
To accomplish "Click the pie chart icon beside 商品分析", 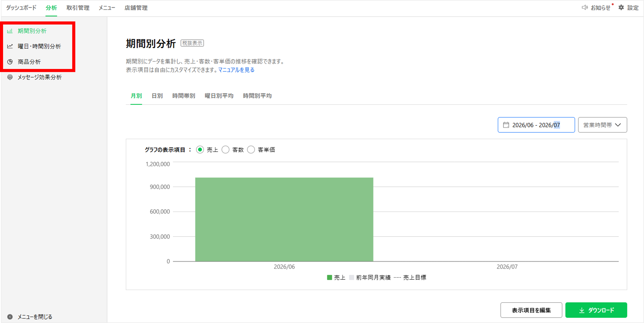I will coord(10,62).
